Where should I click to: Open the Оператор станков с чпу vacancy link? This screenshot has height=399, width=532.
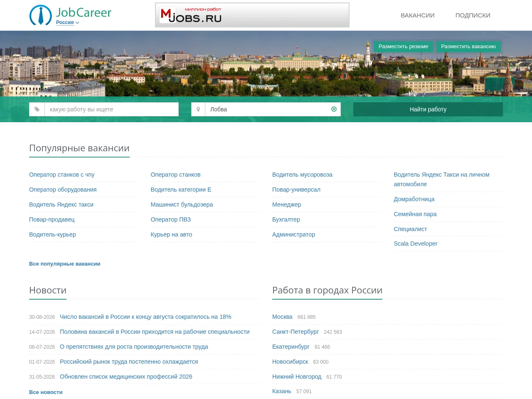pos(62,175)
